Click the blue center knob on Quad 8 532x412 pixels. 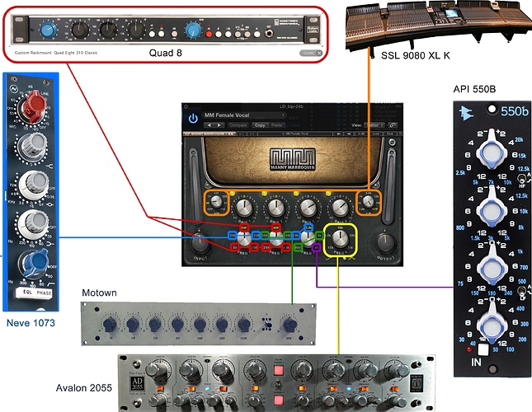[x=193, y=30]
